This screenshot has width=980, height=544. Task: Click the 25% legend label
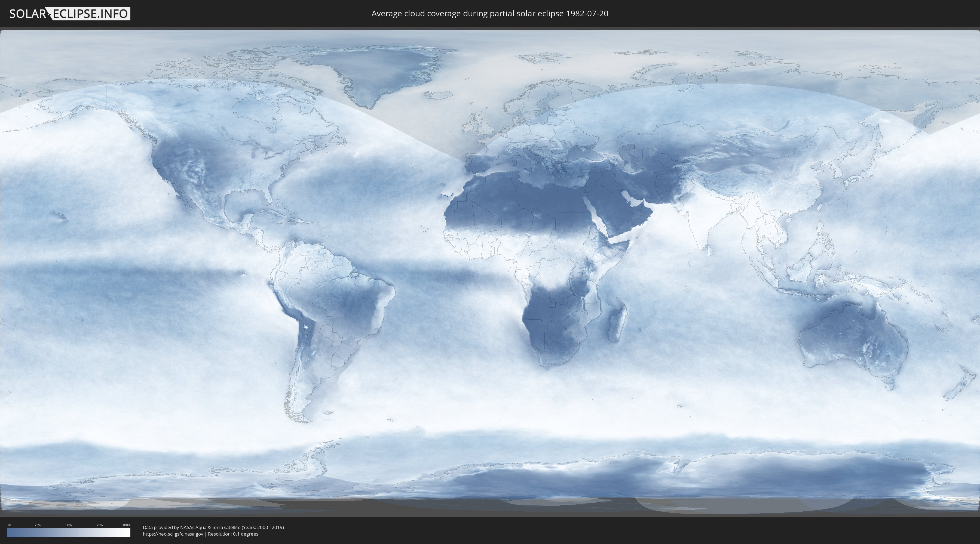pyautogui.click(x=38, y=525)
